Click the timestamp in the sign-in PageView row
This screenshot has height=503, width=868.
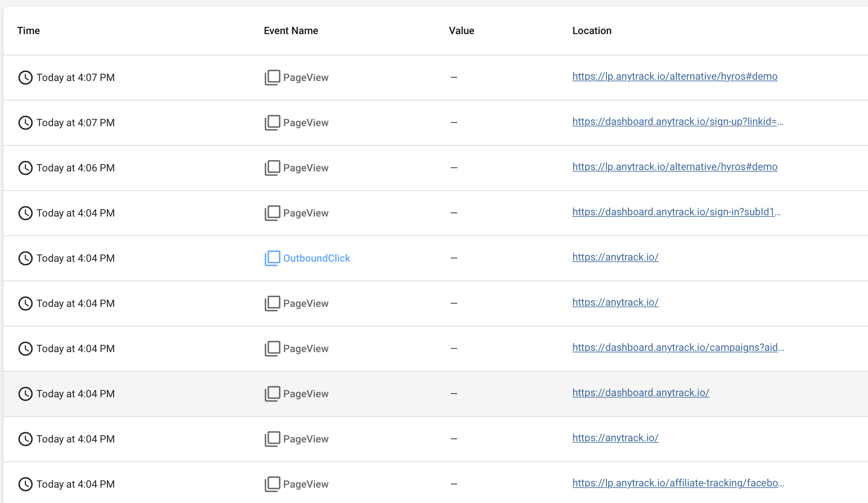tap(75, 213)
